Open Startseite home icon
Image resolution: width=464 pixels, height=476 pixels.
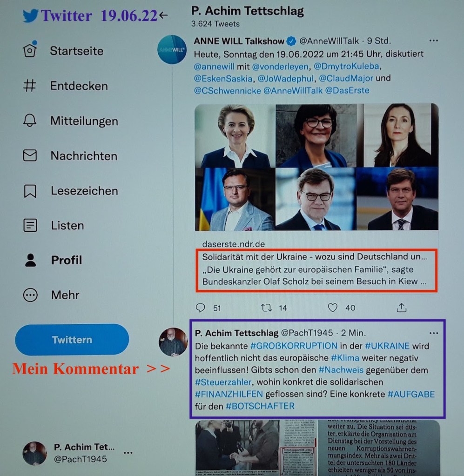30,50
